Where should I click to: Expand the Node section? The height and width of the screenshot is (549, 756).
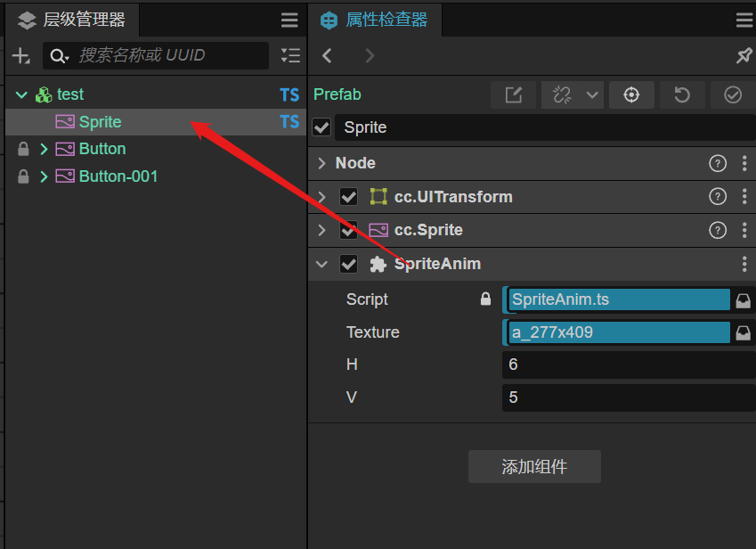[x=322, y=163]
